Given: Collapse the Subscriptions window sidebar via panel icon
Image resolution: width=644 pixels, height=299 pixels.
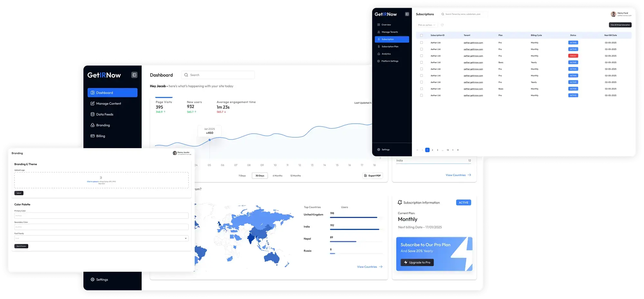Looking at the screenshot, I should pyautogui.click(x=407, y=14).
